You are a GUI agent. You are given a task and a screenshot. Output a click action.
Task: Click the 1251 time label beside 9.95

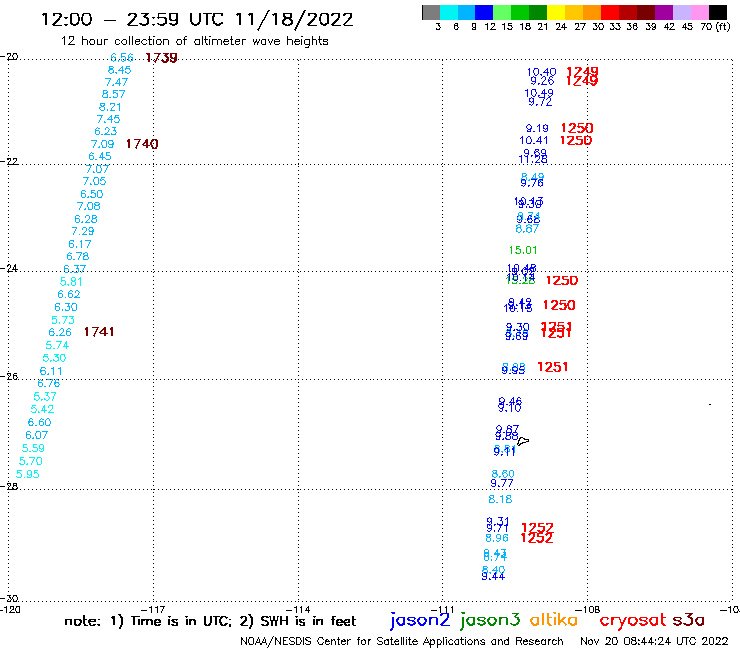553,367
